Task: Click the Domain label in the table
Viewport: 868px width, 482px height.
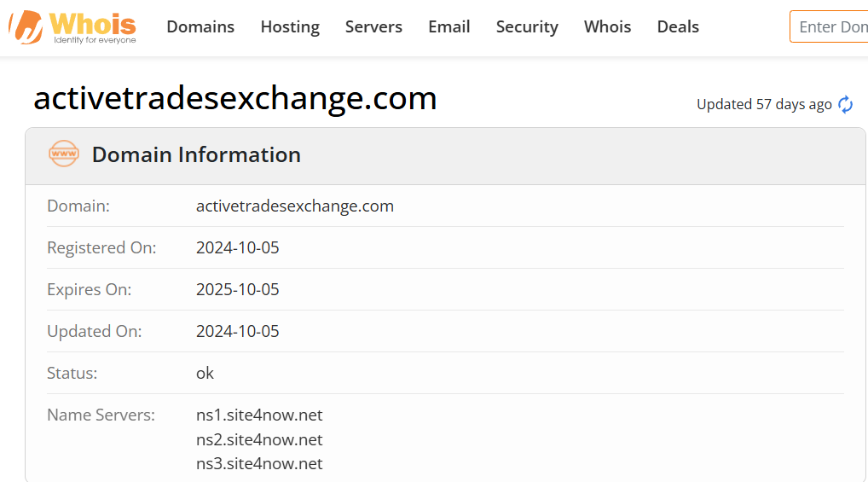Action: coord(78,206)
